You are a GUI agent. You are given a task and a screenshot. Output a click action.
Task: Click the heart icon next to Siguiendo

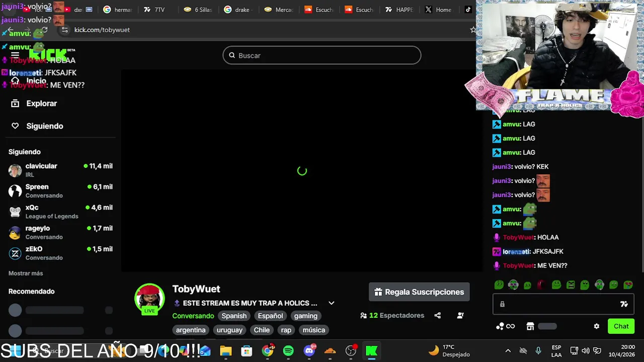(x=15, y=126)
